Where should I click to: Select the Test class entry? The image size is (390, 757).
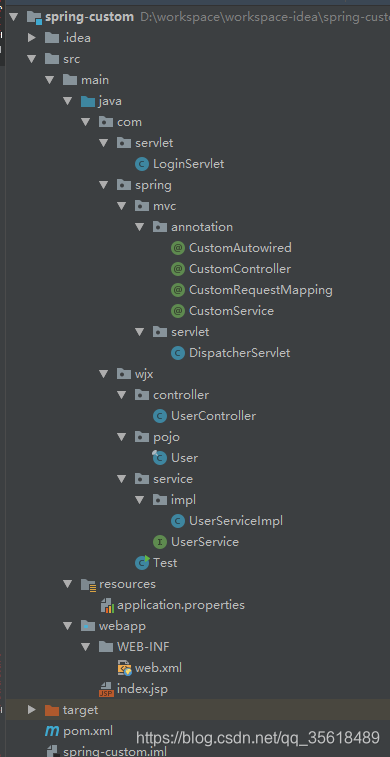tap(165, 562)
